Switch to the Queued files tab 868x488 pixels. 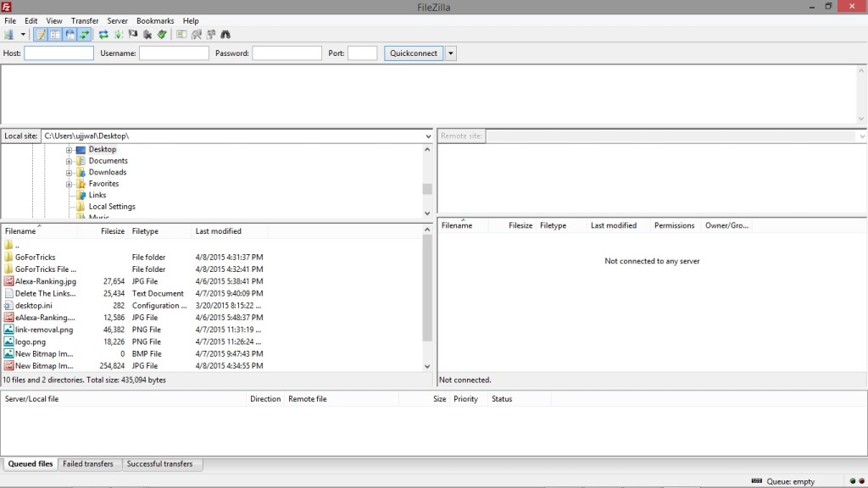(31, 463)
